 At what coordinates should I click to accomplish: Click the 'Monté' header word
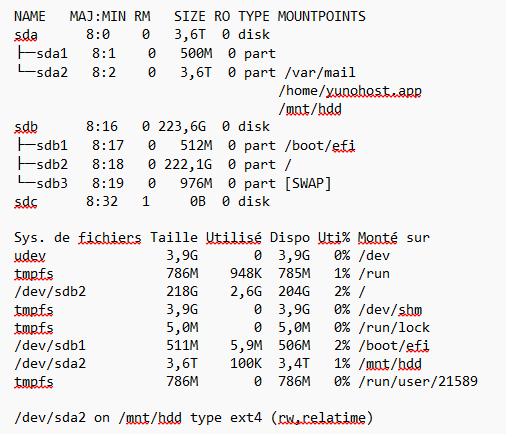tap(377, 237)
